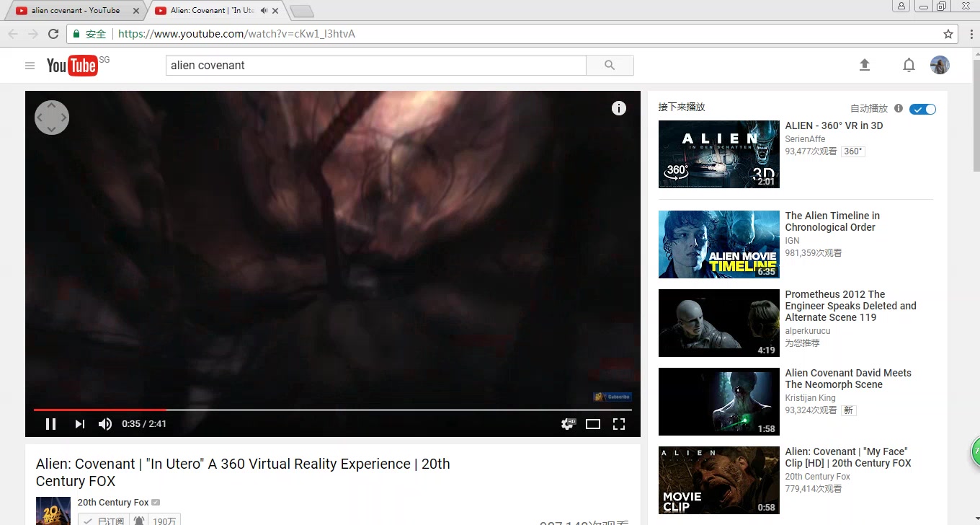Click the '接下来播放' up next heading
The image size is (980, 525).
(x=682, y=107)
